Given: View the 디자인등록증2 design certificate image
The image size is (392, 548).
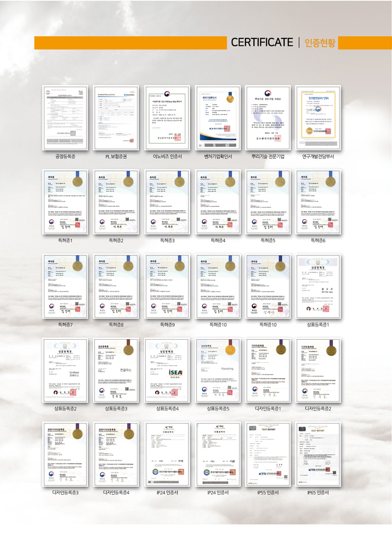Looking at the screenshot, I should click(318, 370).
